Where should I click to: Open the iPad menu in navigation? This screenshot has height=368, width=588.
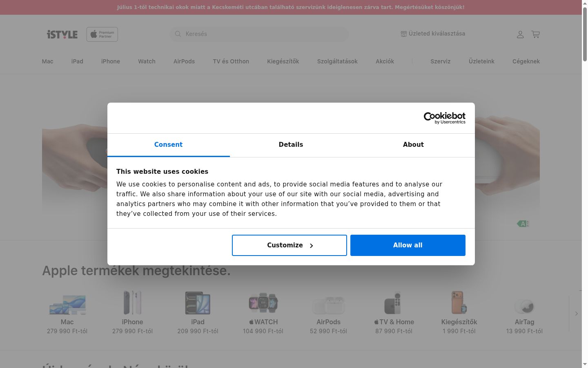pyautogui.click(x=77, y=61)
